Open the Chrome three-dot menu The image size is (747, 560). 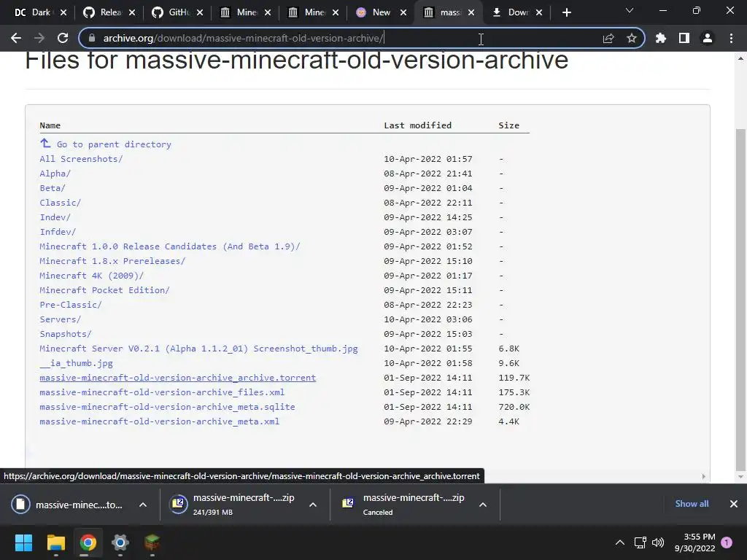pos(731,38)
